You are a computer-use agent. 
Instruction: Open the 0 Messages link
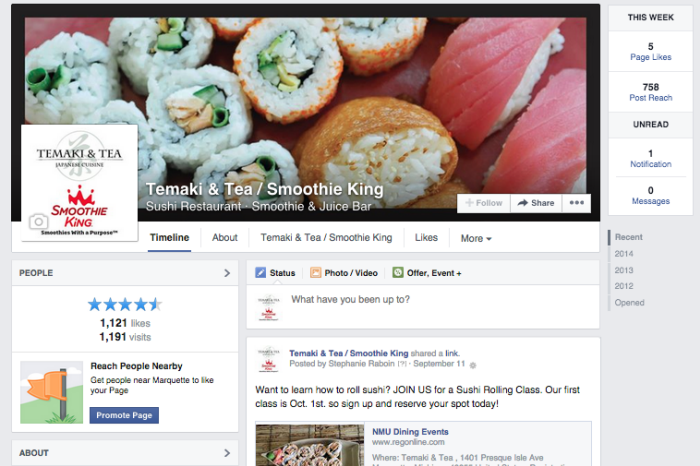pos(650,196)
